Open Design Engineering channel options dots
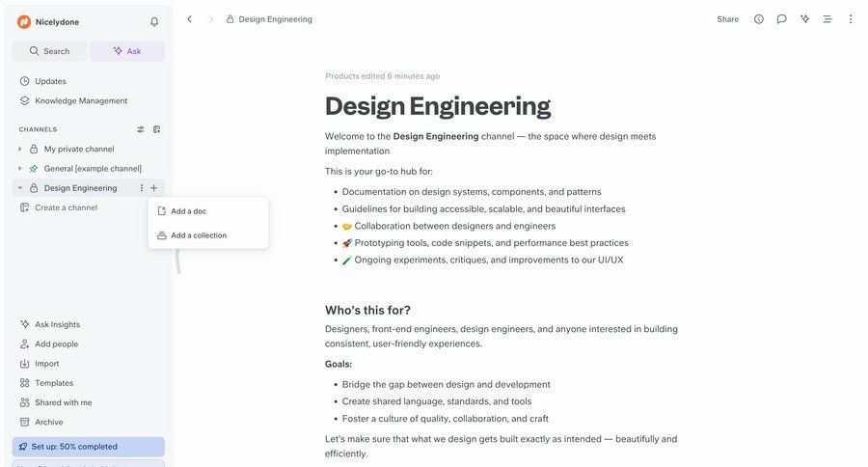The height and width of the screenshot is (467, 868). click(142, 188)
